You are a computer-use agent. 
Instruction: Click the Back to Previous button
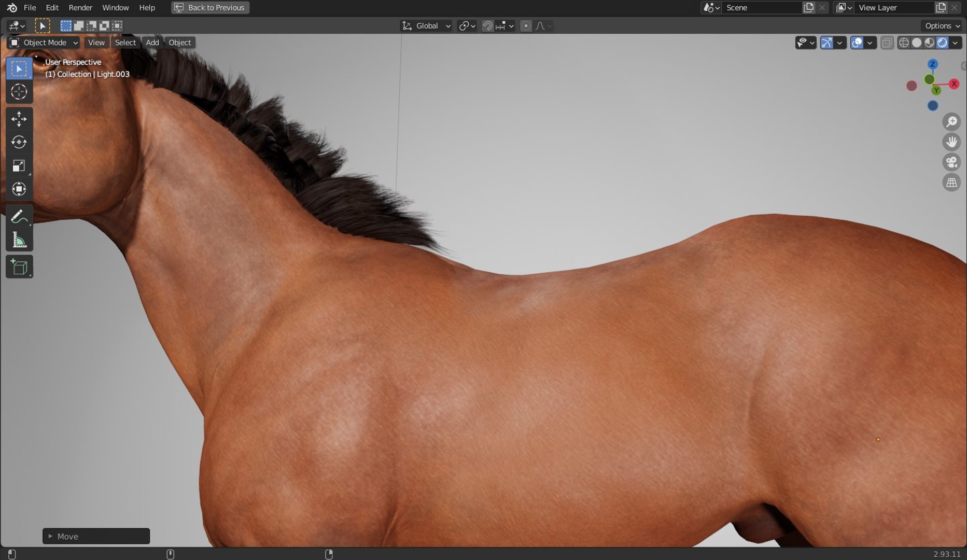pyautogui.click(x=210, y=7)
